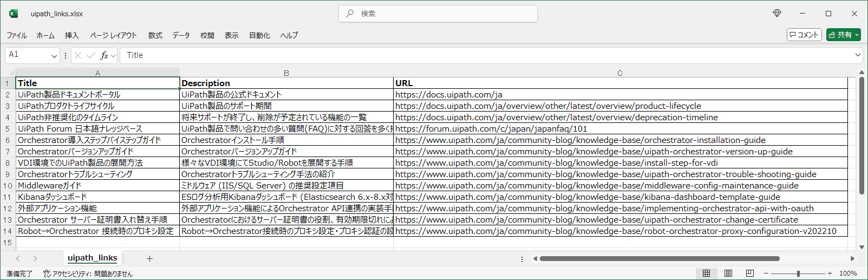This screenshot has height=280, width=868.
Task: Open the ヘルプ tab
Action: (x=289, y=35)
